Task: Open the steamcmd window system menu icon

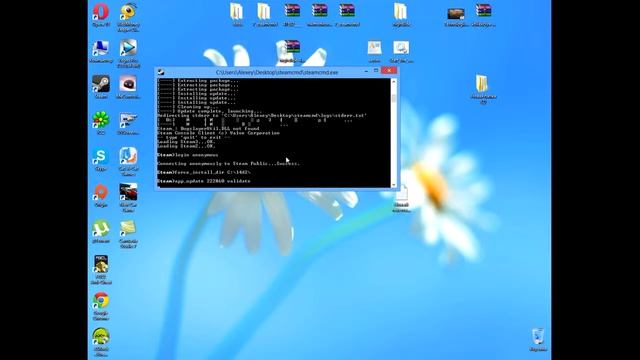Action: [161, 72]
